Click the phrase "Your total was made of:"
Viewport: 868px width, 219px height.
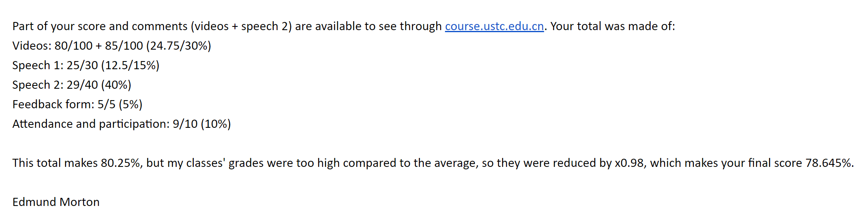pyautogui.click(x=613, y=26)
